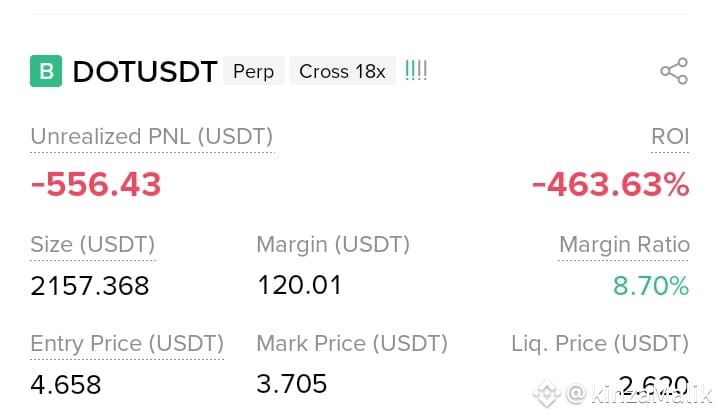Tap the Perp tag

253,71
